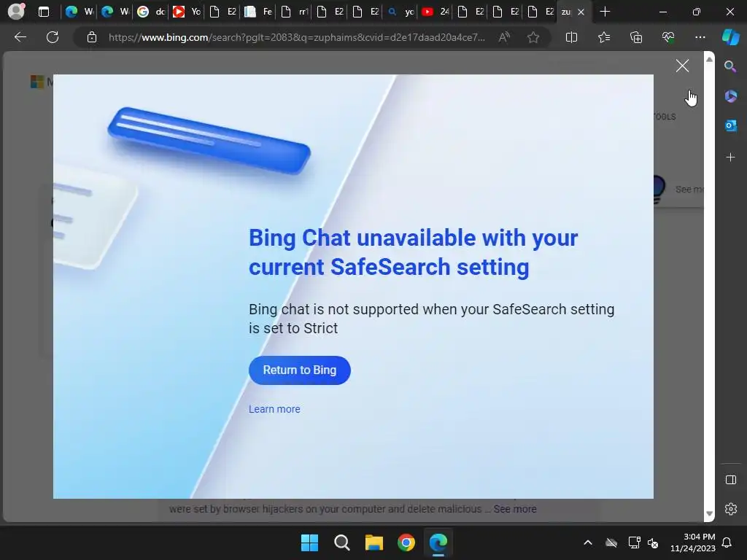Open File Explorer from taskbar
747x560 pixels.
click(x=374, y=542)
